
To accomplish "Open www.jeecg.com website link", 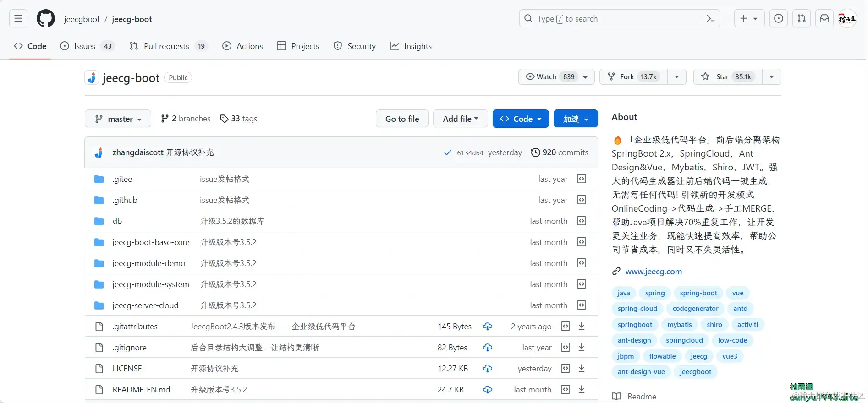I will 654,272.
